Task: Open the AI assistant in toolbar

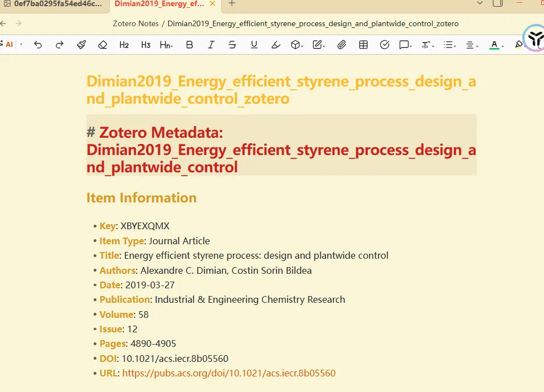Action: click(7, 45)
